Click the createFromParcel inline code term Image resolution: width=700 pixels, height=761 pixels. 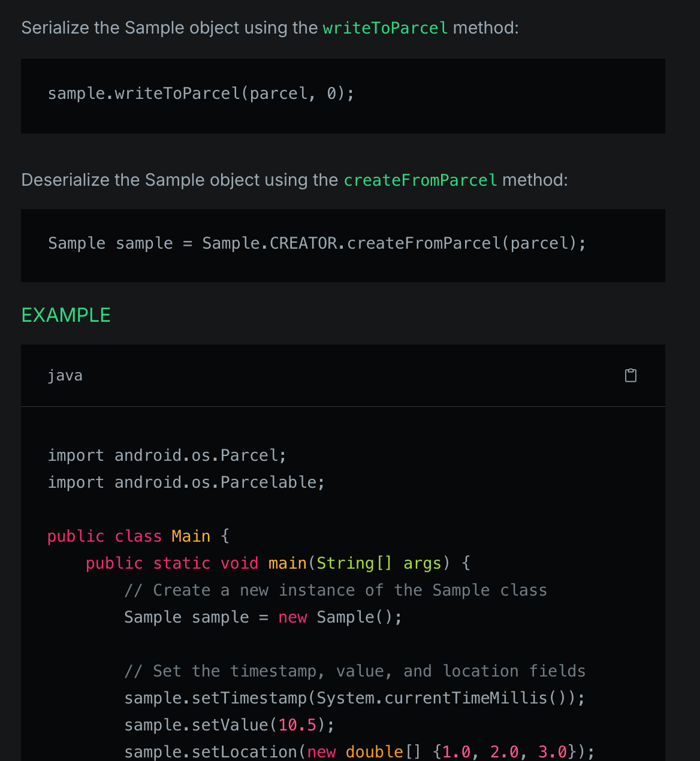click(421, 180)
